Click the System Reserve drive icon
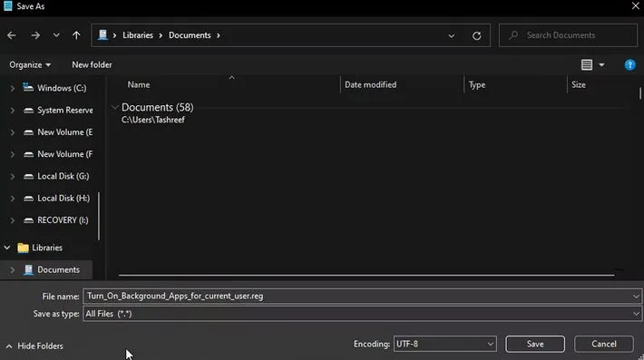 pos(28,111)
